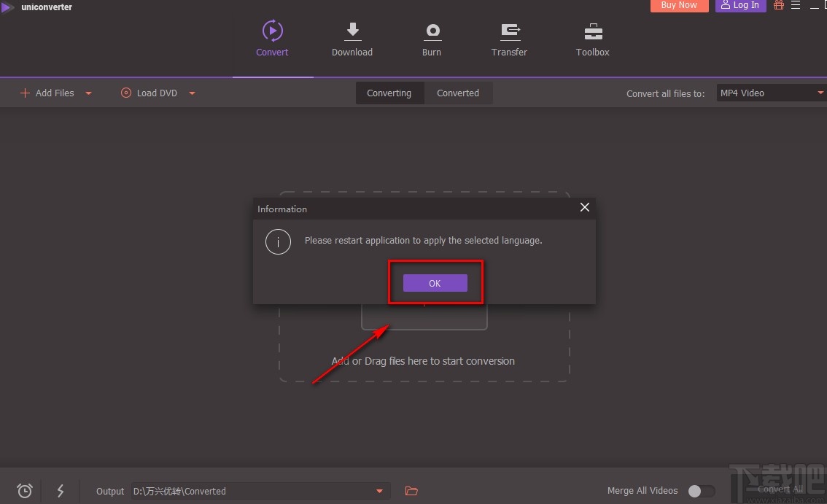Open the Convert section
Screen dimensions: 827x504
[272, 39]
